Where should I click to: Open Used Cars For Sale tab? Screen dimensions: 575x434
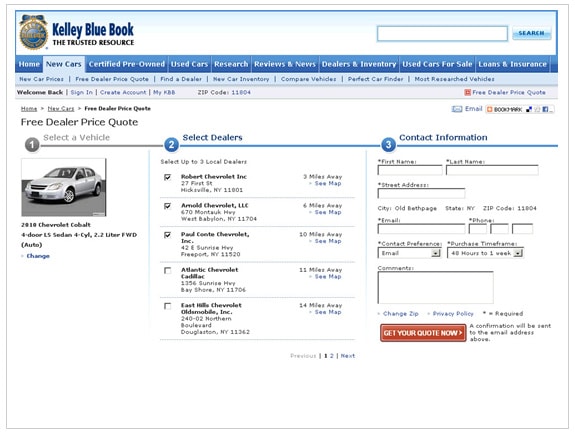(x=437, y=64)
